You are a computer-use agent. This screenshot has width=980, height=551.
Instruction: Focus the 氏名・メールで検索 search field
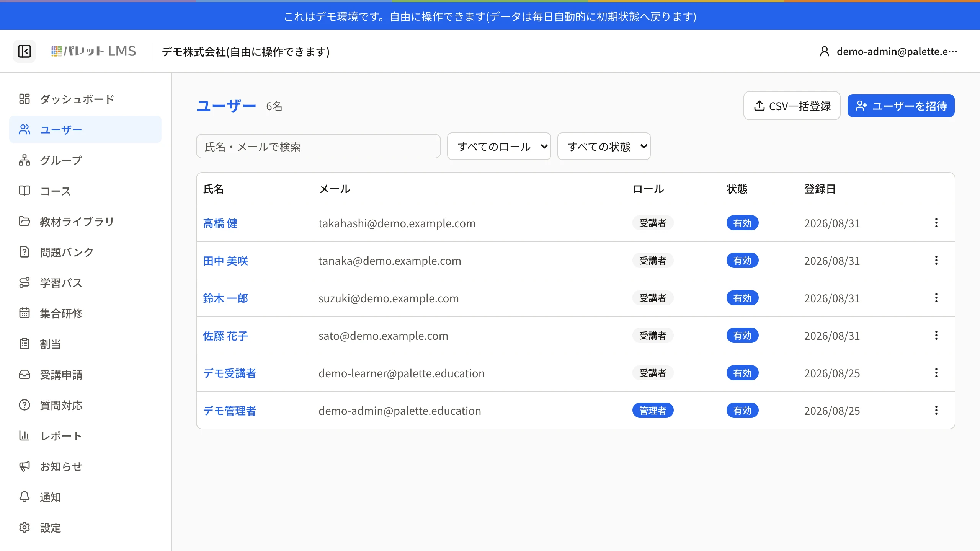coord(318,146)
